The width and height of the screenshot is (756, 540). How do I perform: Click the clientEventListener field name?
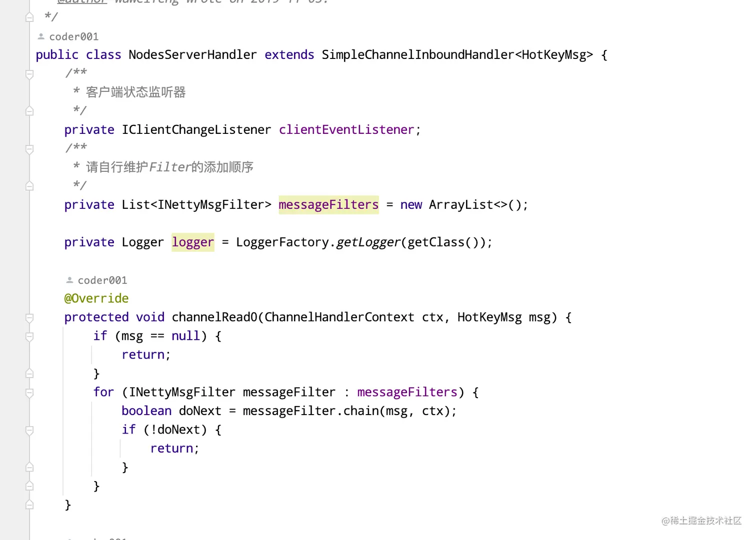click(346, 129)
